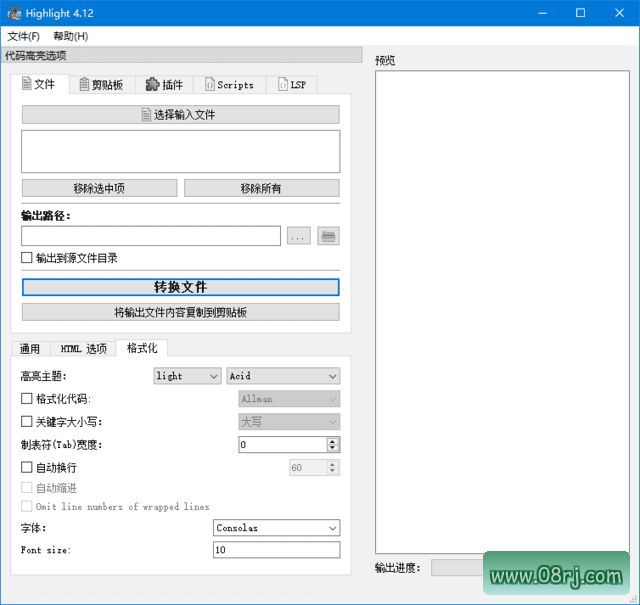
Task: Maximize the Highlight window
Action: 580,13
